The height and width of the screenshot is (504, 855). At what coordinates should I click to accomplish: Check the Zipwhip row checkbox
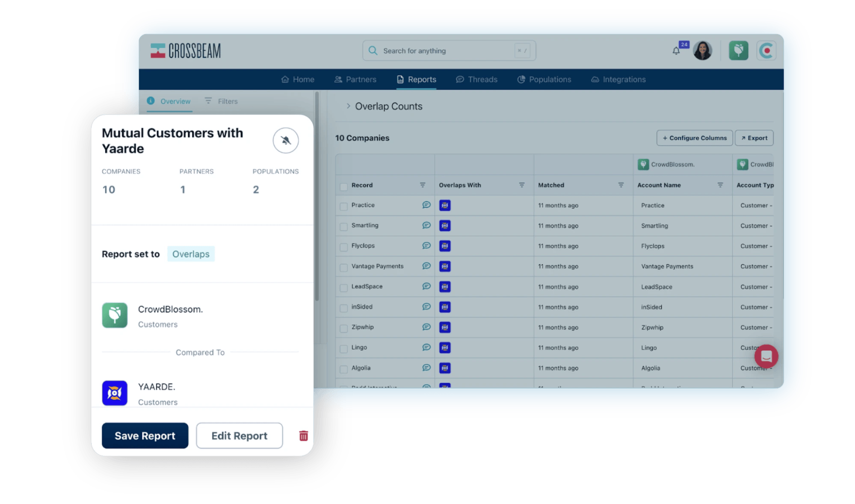[343, 329]
